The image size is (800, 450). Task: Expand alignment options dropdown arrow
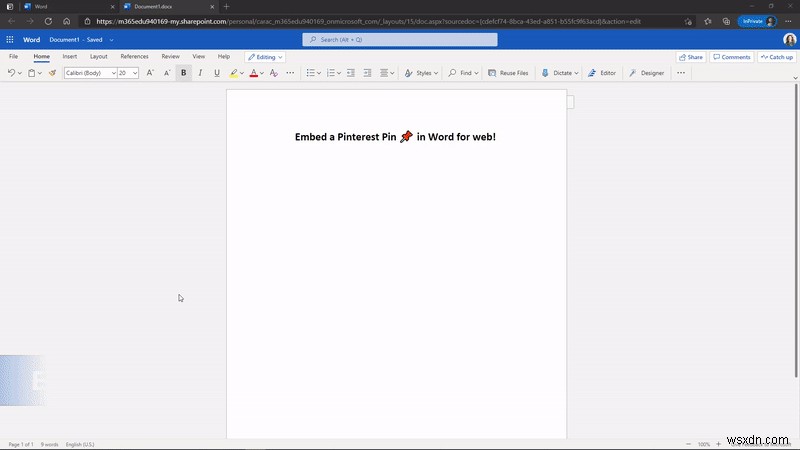pos(392,73)
